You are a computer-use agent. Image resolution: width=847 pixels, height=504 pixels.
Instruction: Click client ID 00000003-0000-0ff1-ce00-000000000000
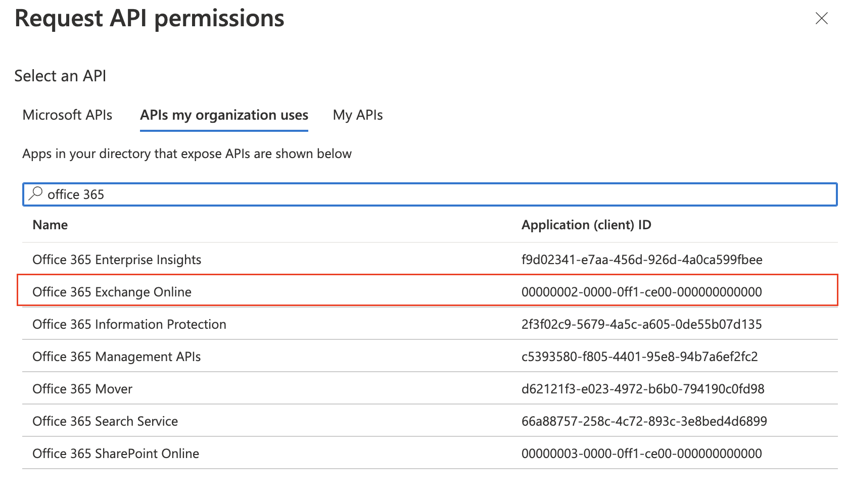tap(642, 453)
